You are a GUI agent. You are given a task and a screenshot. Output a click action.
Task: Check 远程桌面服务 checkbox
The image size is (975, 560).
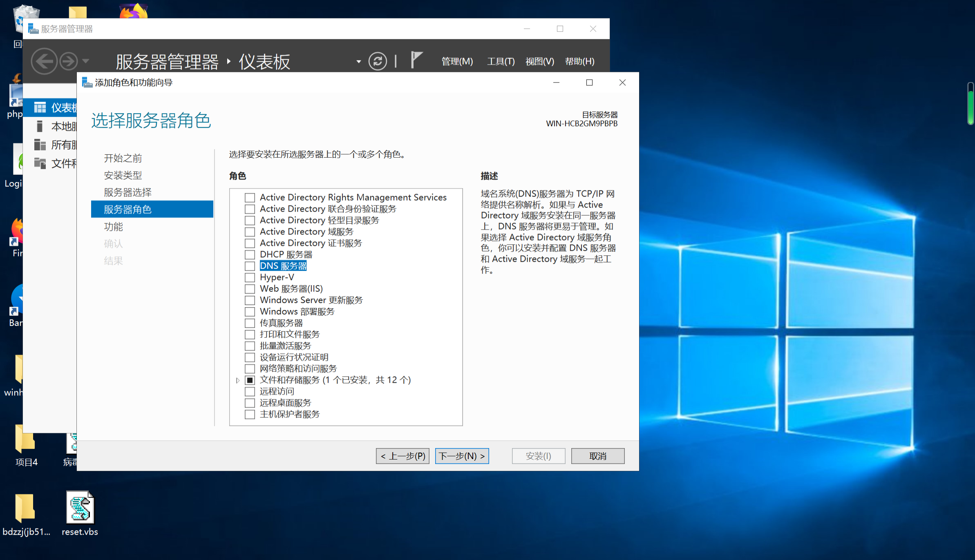250,403
